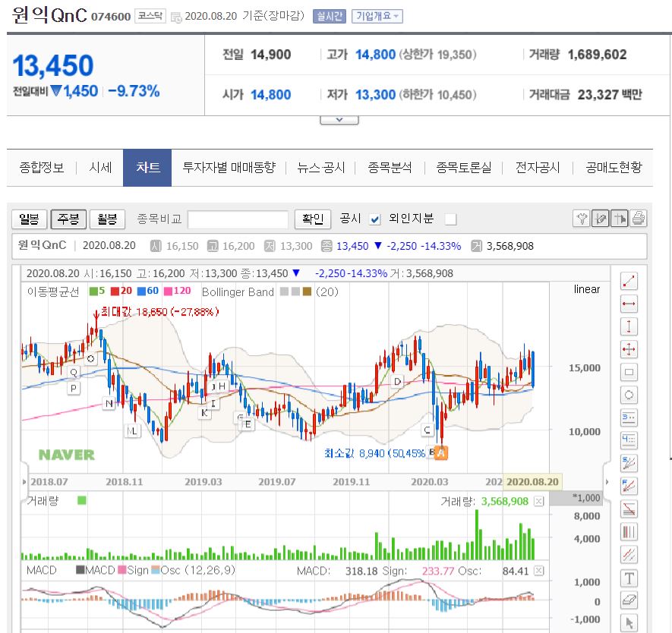The width and height of the screenshot is (672, 633).
Task: Switch to weekly candles 주봉
Action: [x=68, y=219]
